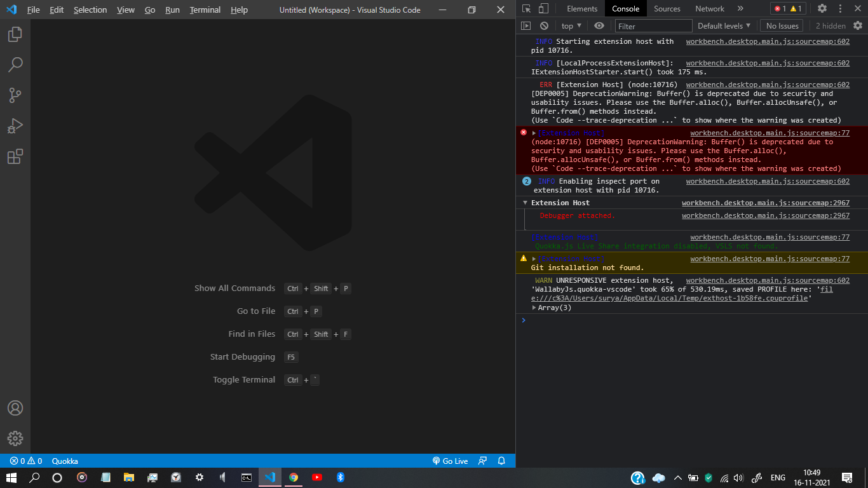
Task: Select the Run and Debug icon
Action: 15,126
